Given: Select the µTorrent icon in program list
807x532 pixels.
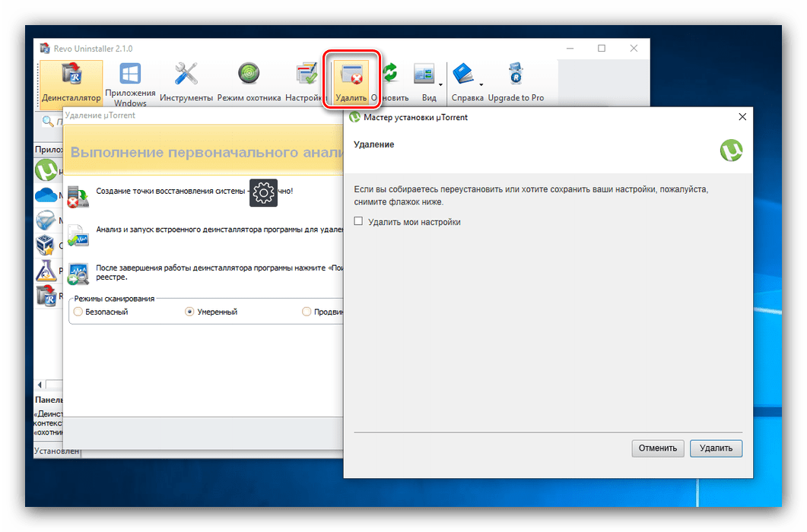Looking at the screenshot, I should (x=47, y=170).
